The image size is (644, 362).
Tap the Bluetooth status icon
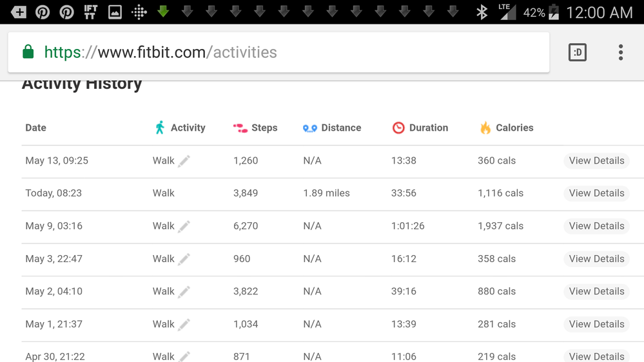(x=482, y=12)
